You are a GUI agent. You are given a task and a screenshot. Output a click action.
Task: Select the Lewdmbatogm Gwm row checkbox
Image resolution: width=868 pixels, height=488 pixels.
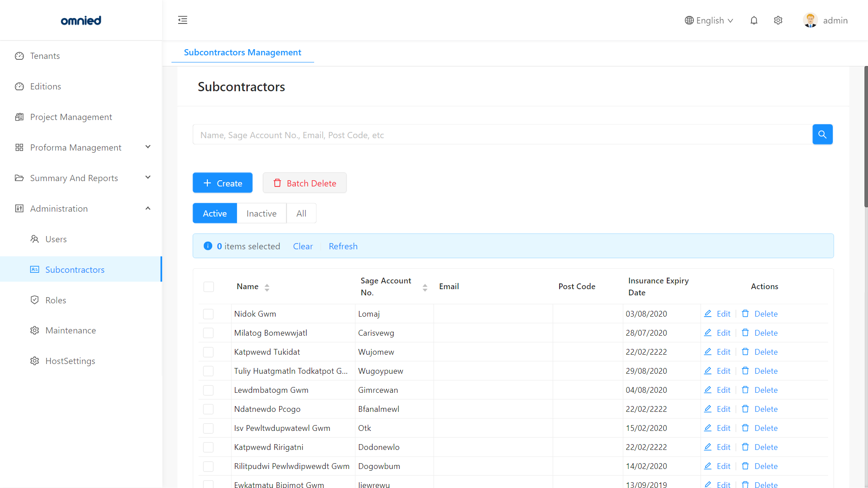click(208, 390)
